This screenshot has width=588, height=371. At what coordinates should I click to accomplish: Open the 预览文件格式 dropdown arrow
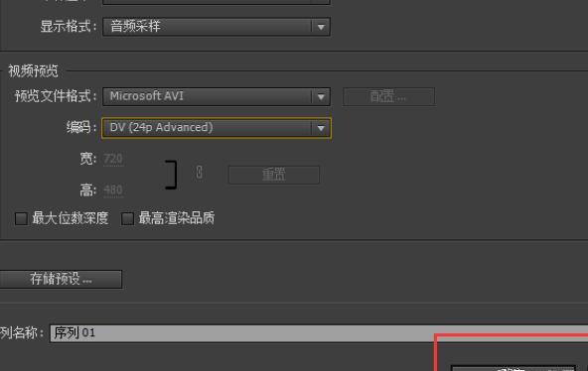(321, 97)
